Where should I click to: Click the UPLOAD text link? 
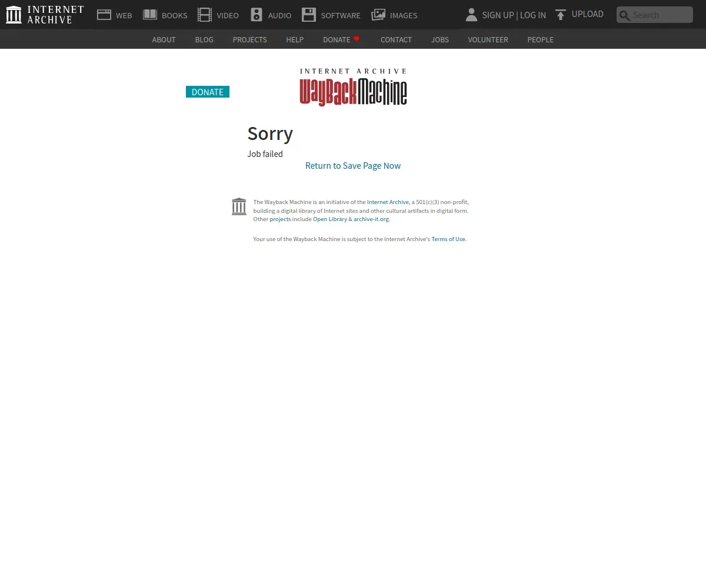coord(588,14)
